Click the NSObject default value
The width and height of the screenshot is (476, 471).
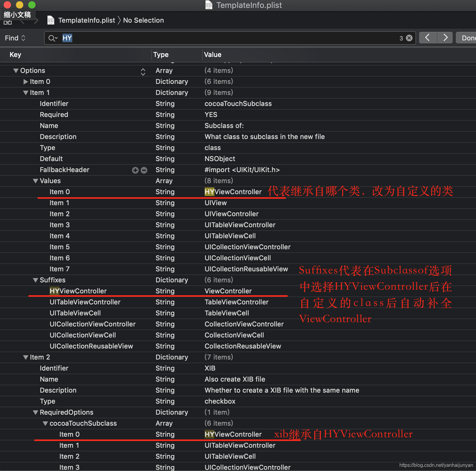220,159
